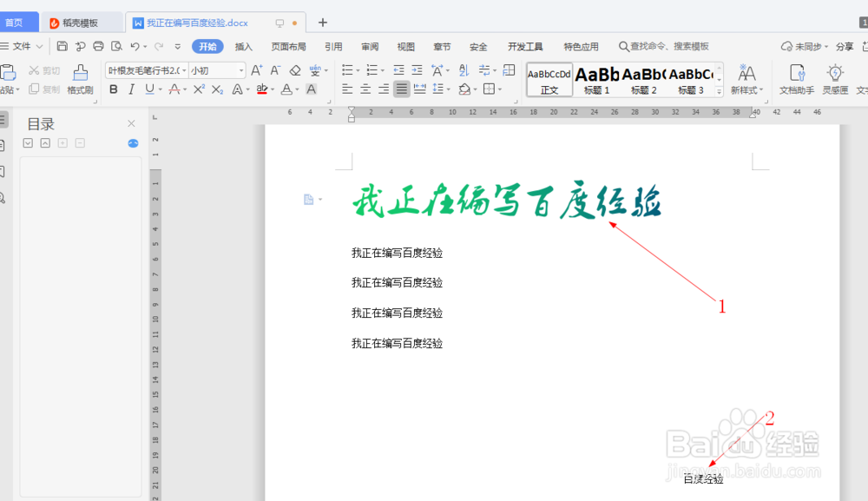The width and height of the screenshot is (868, 501).
Task: Expand the numbered list dropdown
Action: 383,71
